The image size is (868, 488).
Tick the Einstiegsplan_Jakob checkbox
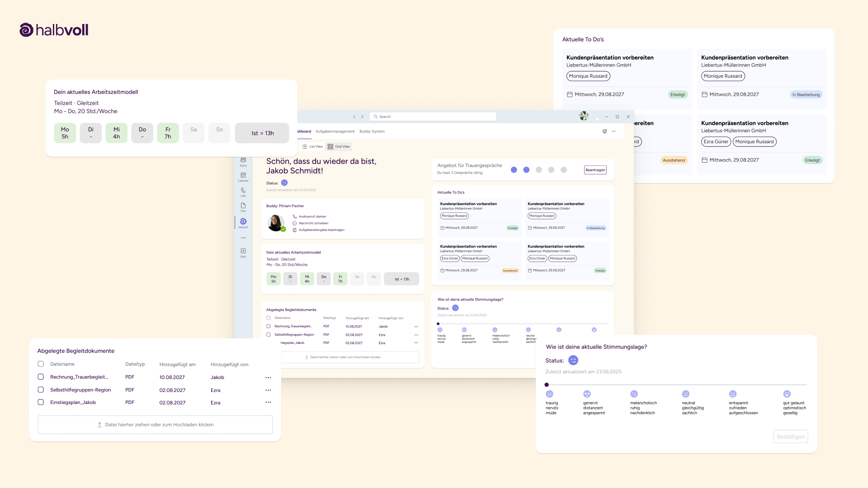tap(41, 402)
